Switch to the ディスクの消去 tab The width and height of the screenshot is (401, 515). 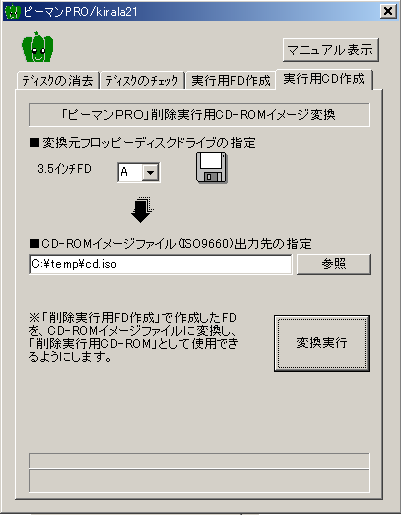click(x=58, y=81)
